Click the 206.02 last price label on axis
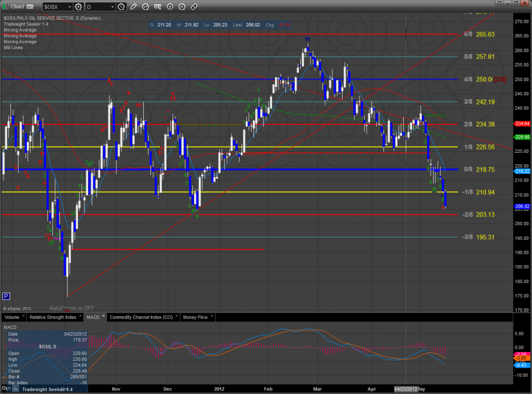Screen dimensions: 532x394 tap(522, 206)
